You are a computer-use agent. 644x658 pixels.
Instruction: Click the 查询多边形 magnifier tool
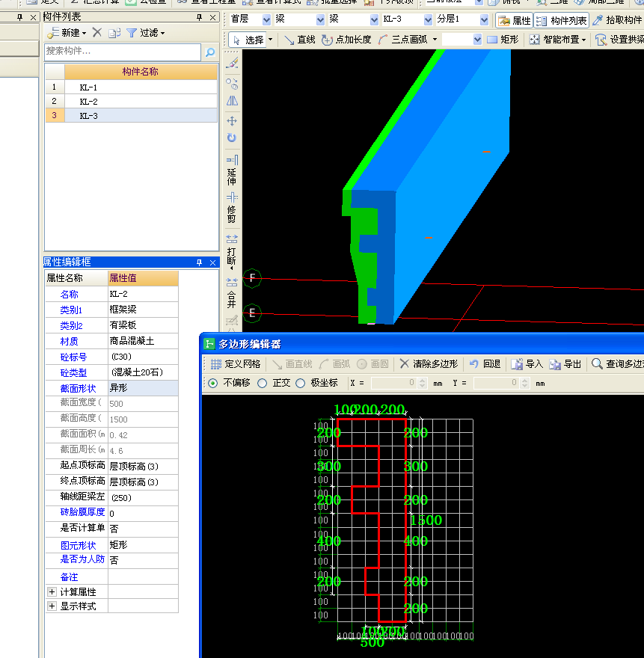617,364
